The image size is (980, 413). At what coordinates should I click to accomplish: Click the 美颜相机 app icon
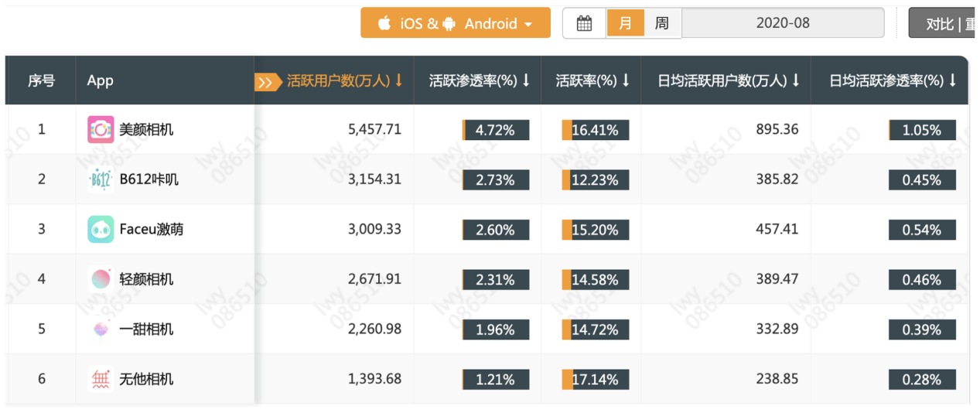coord(101,129)
